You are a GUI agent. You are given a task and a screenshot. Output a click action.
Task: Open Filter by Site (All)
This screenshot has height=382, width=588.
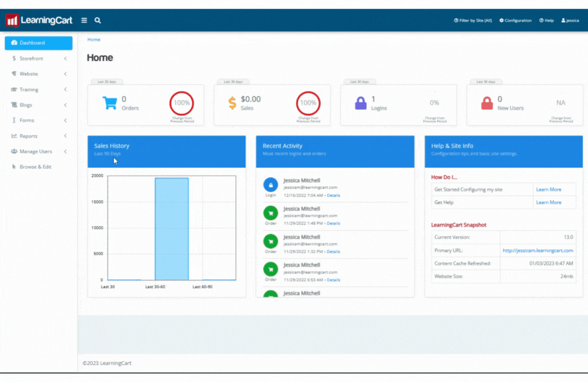473,20
